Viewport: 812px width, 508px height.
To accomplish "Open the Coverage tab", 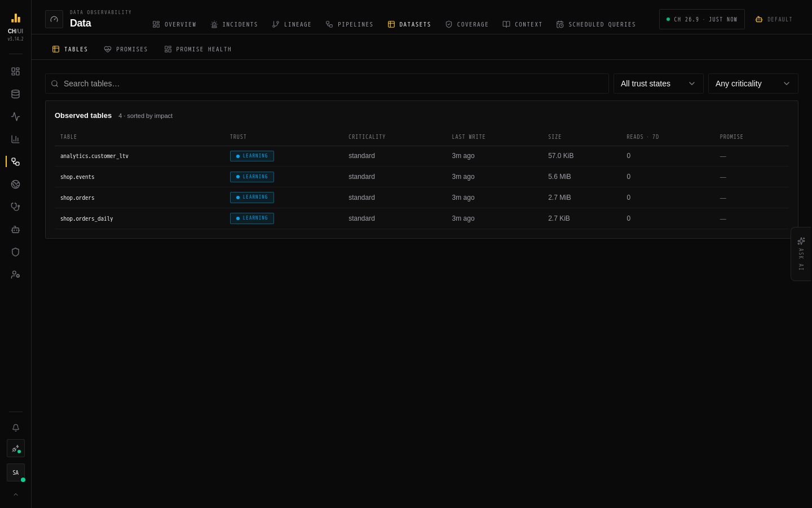I will (x=467, y=24).
